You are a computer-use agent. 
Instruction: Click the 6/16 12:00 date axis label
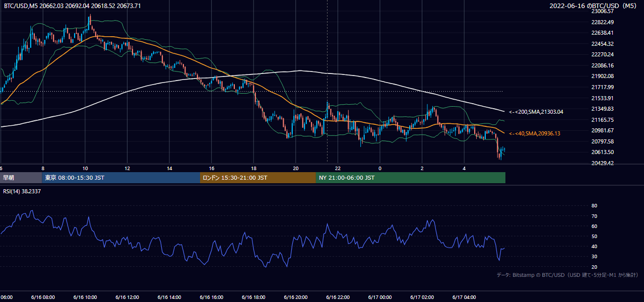tap(127, 297)
